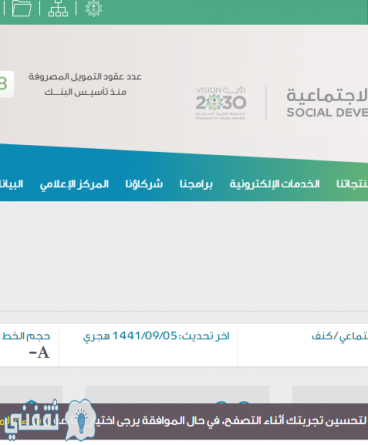Click the Saudi emblem icon in the top bar
This screenshot has height=445, width=368.
tap(93, 8)
